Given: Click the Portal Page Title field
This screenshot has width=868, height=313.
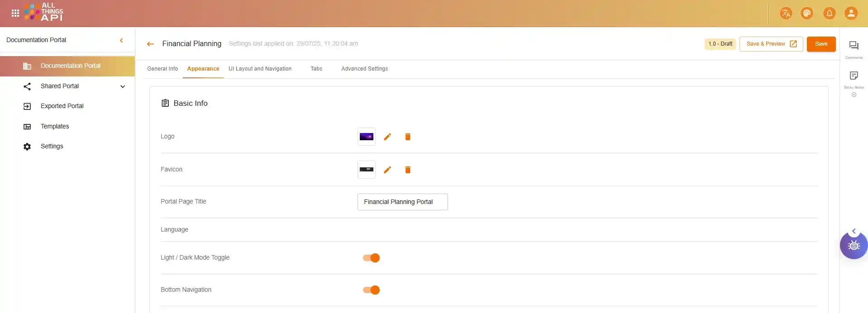Looking at the screenshot, I should tap(402, 202).
